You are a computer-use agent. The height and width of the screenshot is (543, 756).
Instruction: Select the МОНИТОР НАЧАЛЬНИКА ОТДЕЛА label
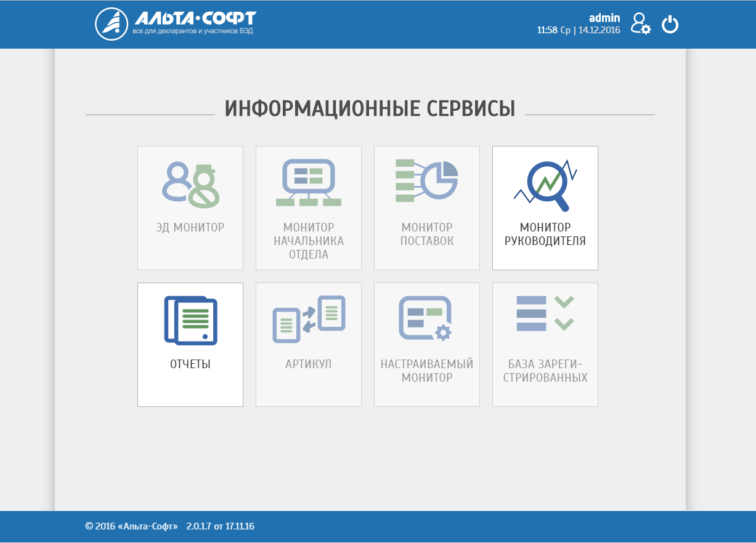[309, 241]
